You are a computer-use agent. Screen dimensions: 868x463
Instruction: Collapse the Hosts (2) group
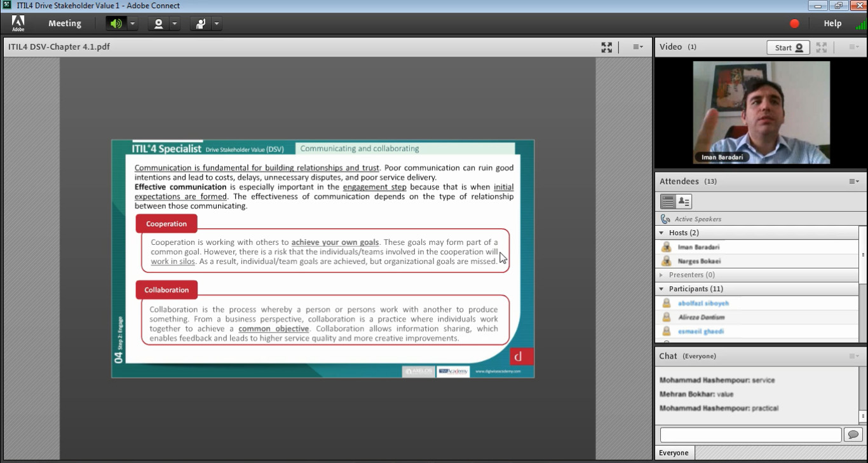[x=661, y=233]
